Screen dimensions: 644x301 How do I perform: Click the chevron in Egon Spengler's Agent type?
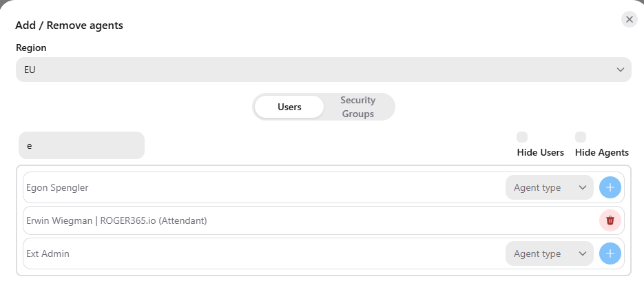[583, 187]
